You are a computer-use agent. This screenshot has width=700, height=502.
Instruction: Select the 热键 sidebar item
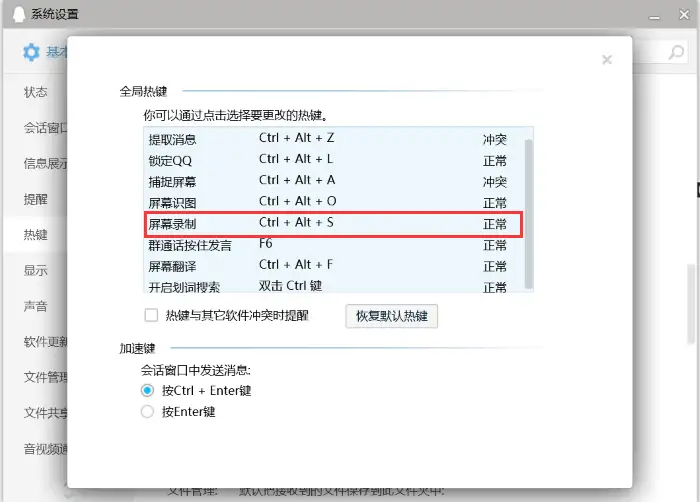click(36, 234)
